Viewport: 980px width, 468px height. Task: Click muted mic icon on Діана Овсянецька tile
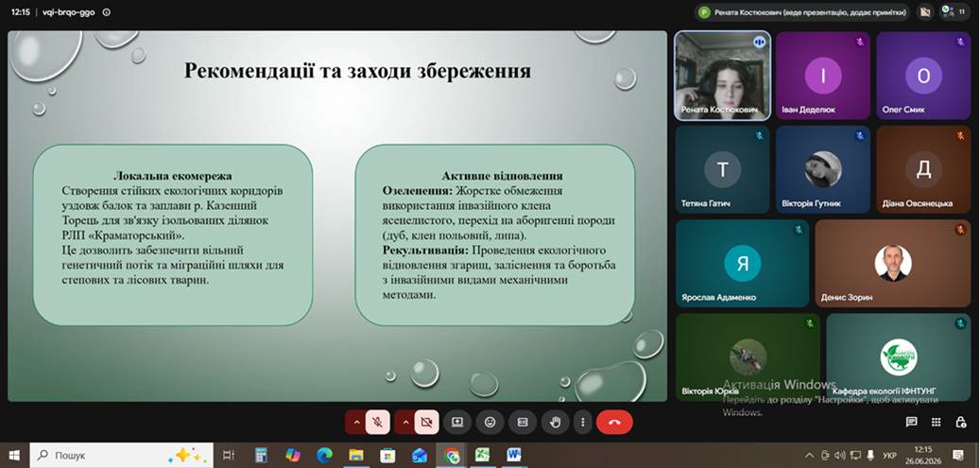(960, 136)
